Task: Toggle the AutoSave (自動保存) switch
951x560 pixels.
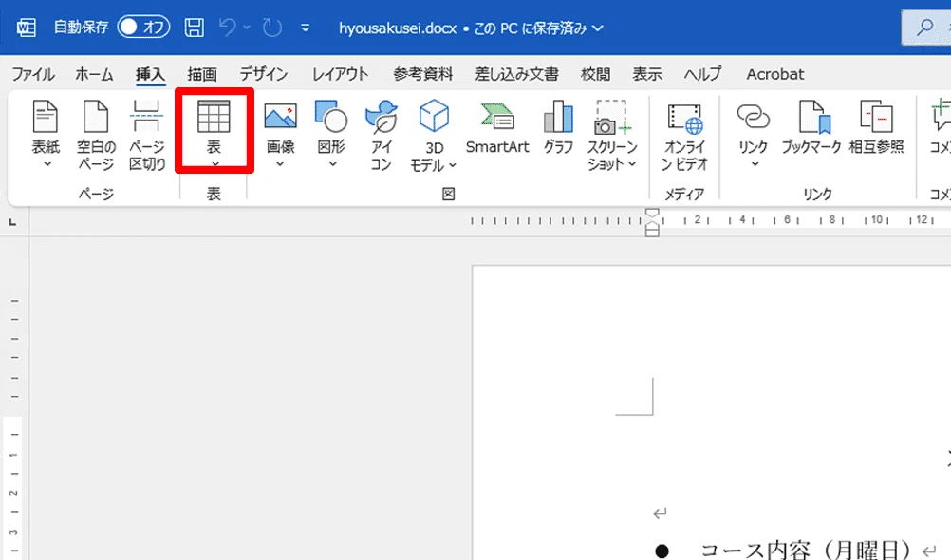Action: (143, 27)
